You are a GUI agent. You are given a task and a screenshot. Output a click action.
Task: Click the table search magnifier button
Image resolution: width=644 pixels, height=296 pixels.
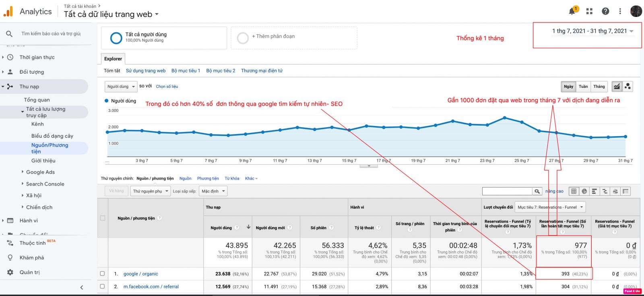(x=537, y=191)
